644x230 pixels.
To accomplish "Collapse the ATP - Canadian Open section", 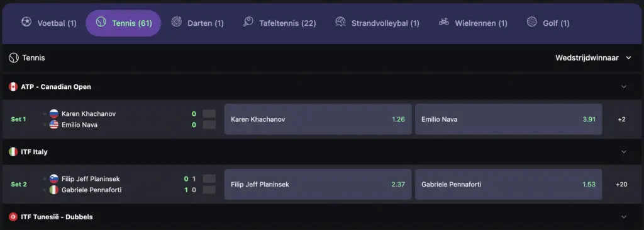I will tap(624, 87).
